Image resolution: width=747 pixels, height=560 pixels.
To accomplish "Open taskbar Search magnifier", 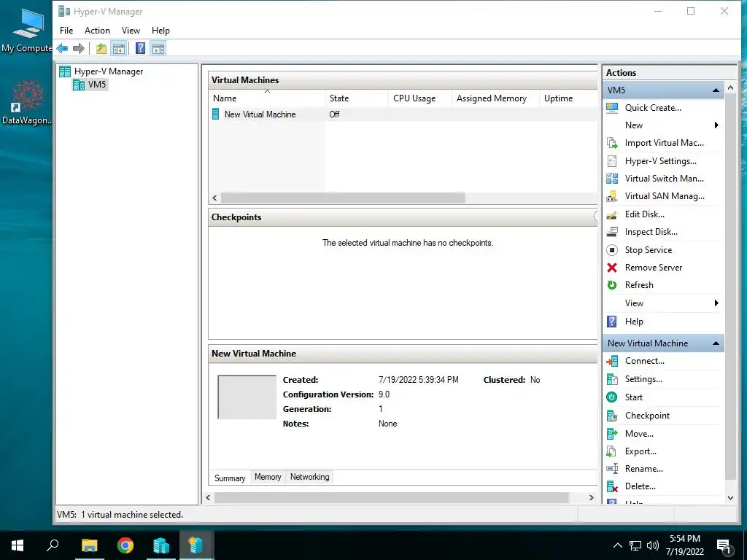I will tap(53, 545).
